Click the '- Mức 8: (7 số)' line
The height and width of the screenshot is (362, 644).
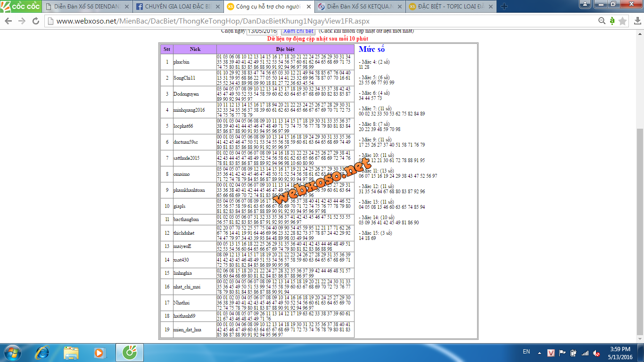click(374, 124)
